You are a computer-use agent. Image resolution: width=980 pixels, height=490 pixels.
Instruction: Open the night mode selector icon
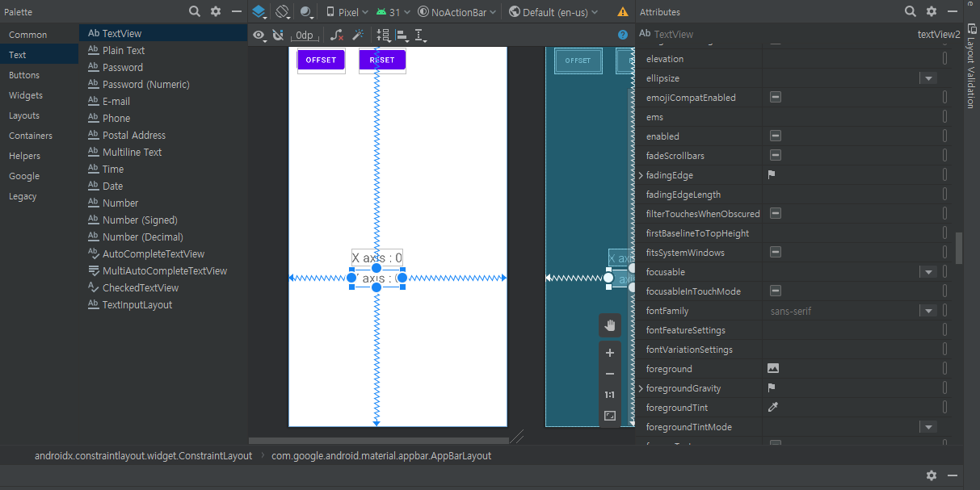click(x=307, y=12)
